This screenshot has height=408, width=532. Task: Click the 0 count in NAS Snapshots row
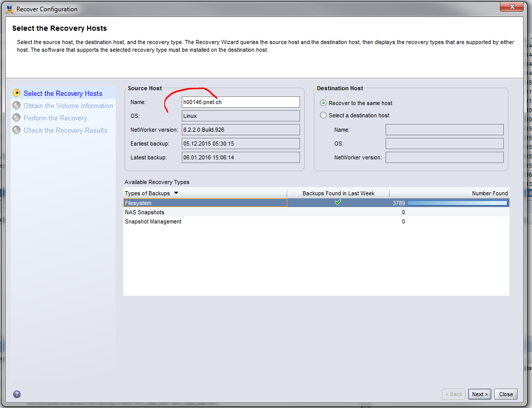click(x=403, y=212)
